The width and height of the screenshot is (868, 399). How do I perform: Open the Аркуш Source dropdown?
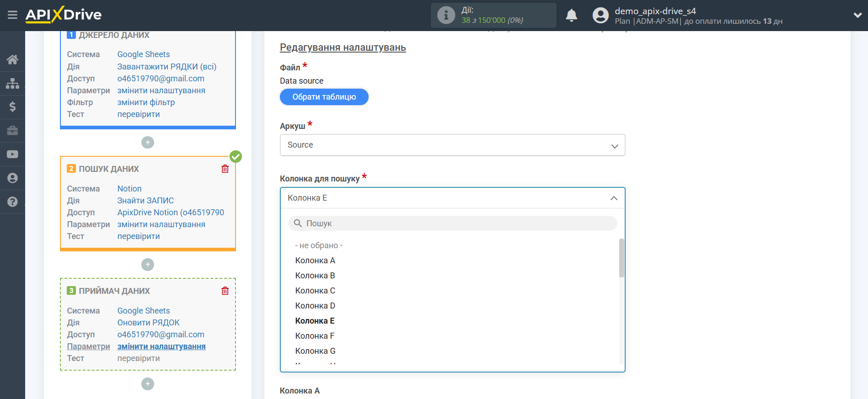pyautogui.click(x=452, y=145)
